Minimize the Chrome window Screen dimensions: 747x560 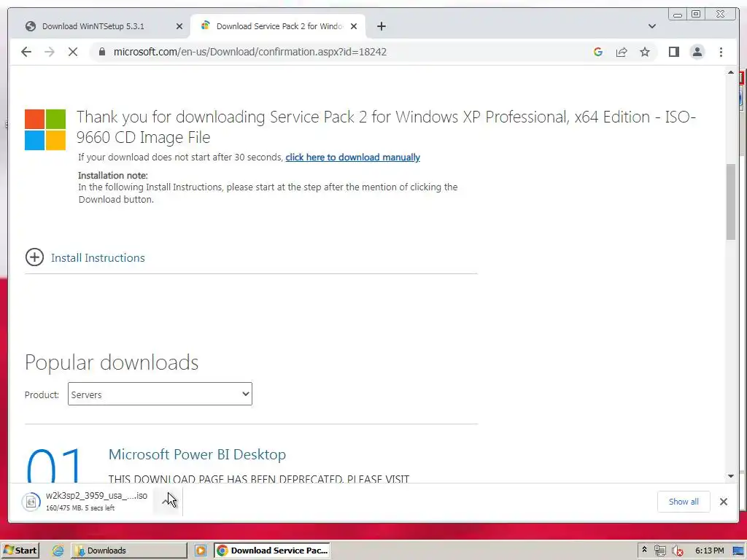[x=677, y=15]
